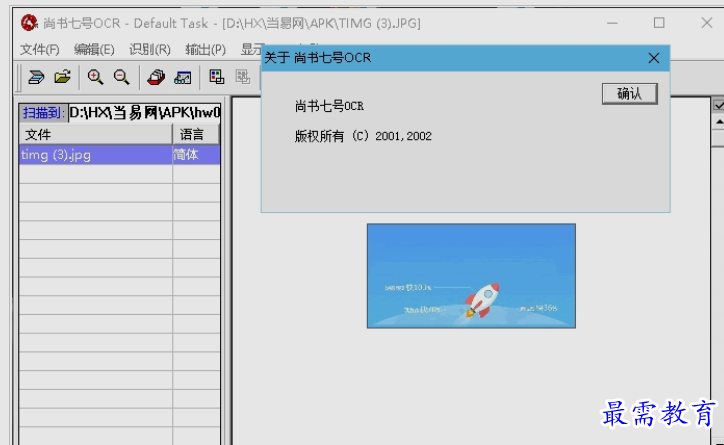Viewport: 724px width, 445px height.
Task: Click the colored blocks layout icon
Action: (216, 77)
